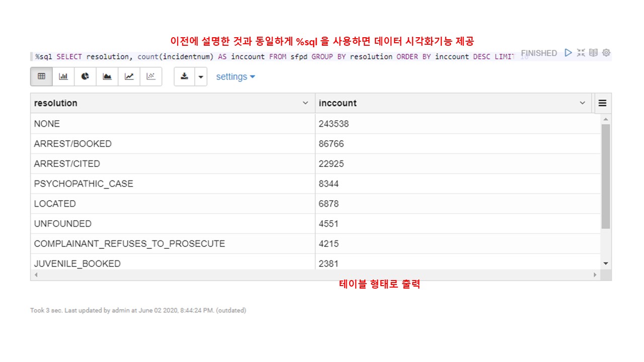The height and width of the screenshot is (362, 644).
Task: Select the NONE resolution cell
Action: 173,124
